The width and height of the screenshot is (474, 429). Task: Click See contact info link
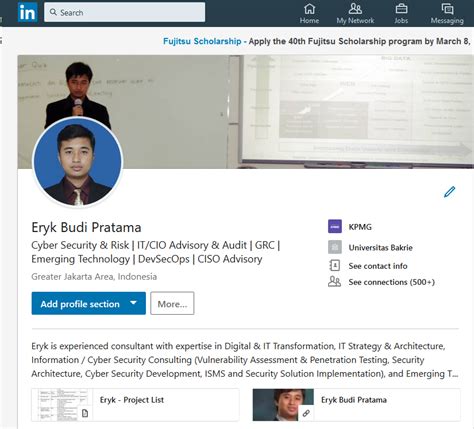coord(378,266)
